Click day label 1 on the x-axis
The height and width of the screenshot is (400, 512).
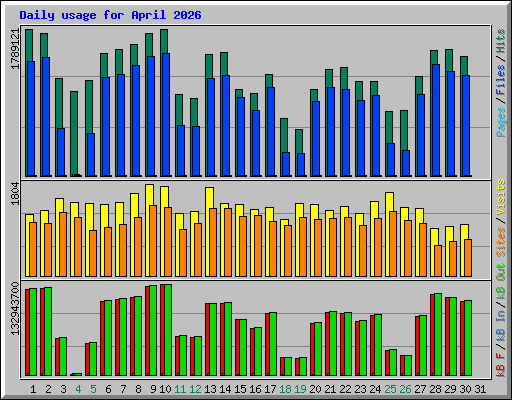pos(33,389)
